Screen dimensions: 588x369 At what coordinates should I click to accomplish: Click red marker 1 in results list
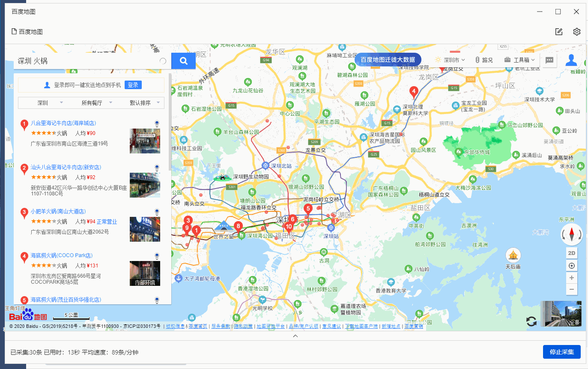24,125
